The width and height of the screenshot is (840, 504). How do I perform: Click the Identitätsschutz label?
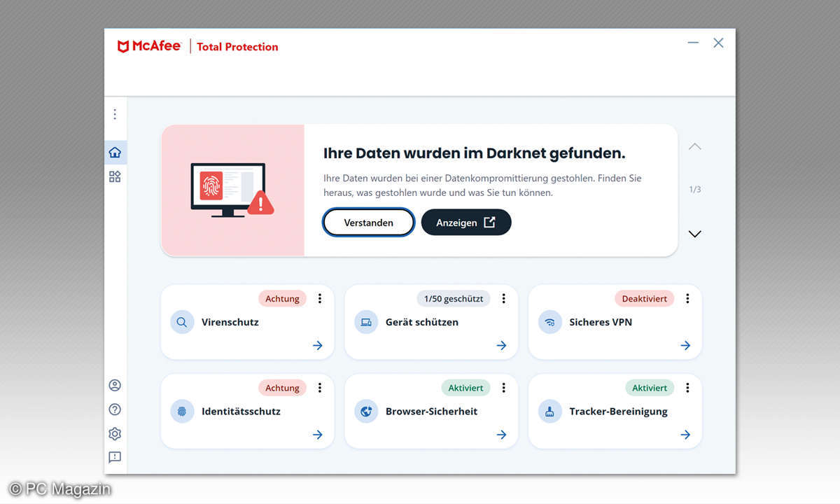pyautogui.click(x=241, y=411)
